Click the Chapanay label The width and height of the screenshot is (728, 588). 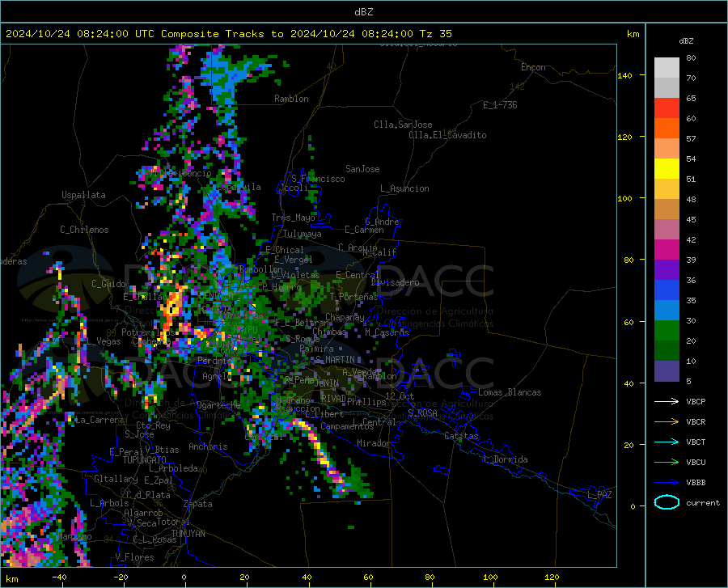pos(345,317)
